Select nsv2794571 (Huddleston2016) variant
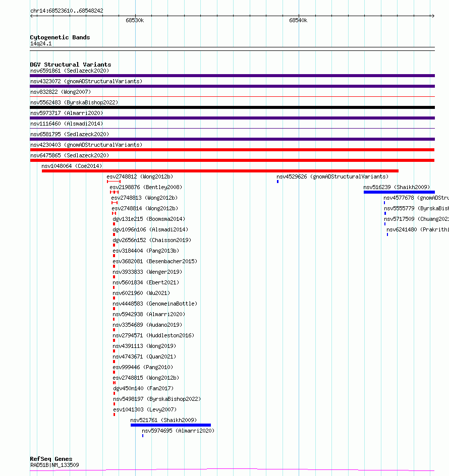This screenshot has height=476, width=449. pyautogui.click(x=153, y=336)
